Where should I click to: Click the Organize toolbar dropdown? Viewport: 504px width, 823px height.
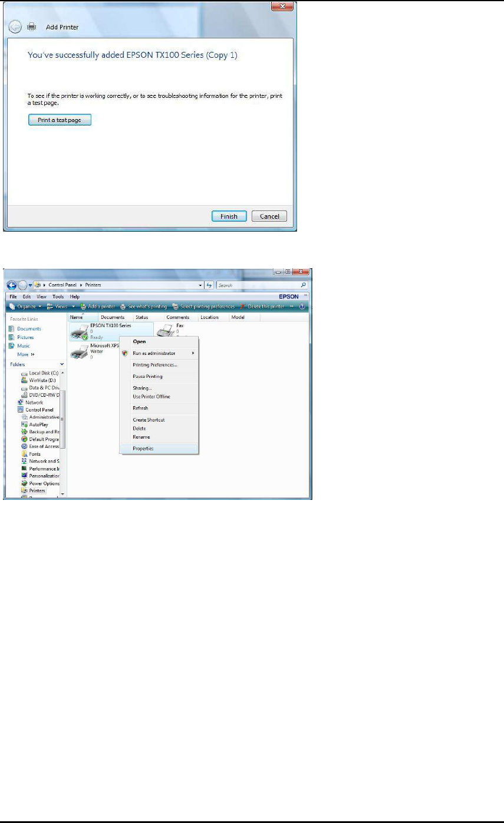(26, 307)
